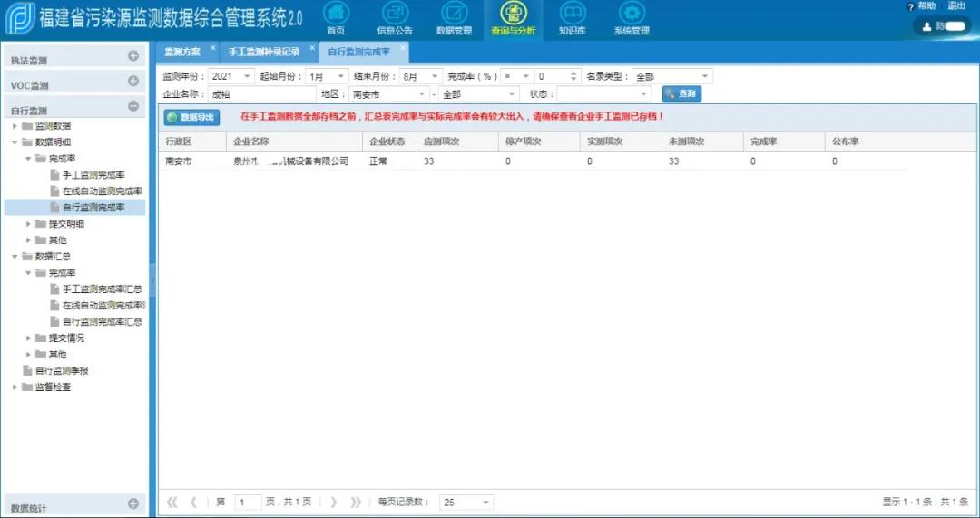
Task: Open the 数据管理 data management icon
Action: (x=454, y=14)
